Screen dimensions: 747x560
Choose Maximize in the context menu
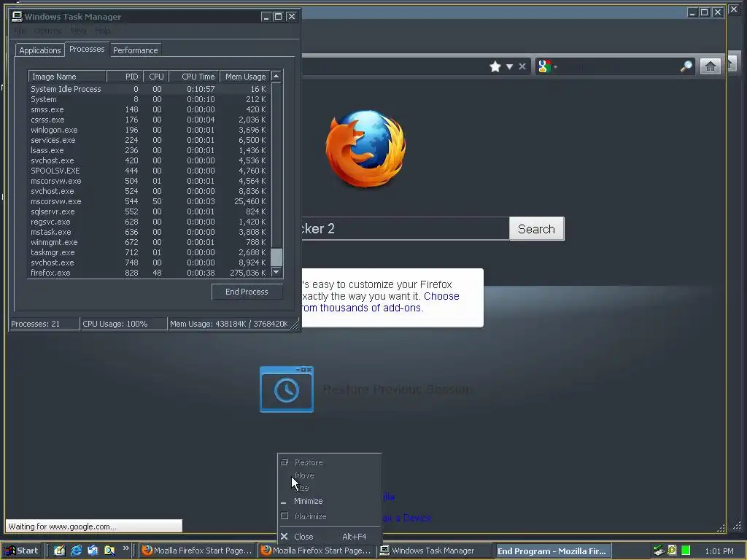329,516
